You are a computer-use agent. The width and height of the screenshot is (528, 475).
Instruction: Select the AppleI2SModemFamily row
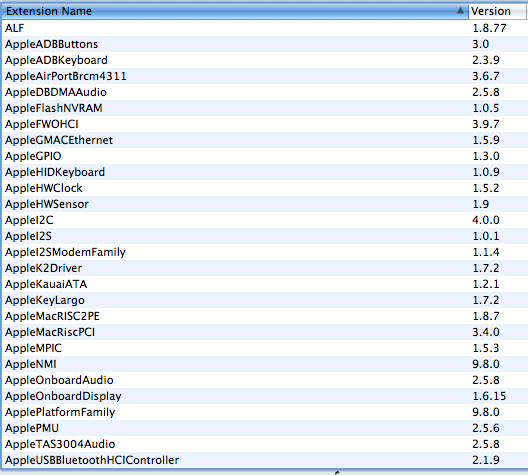coord(265,252)
